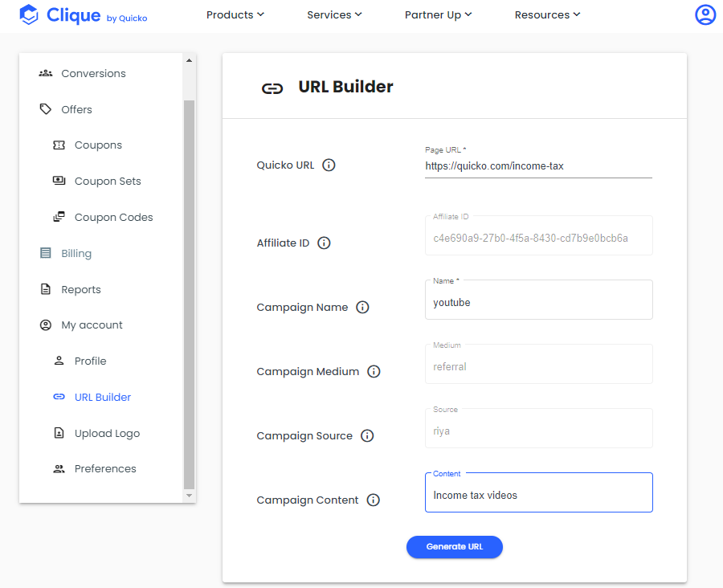This screenshot has width=723, height=588.
Task: Click the 'Campaign Name' label text
Action: [x=302, y=307]
